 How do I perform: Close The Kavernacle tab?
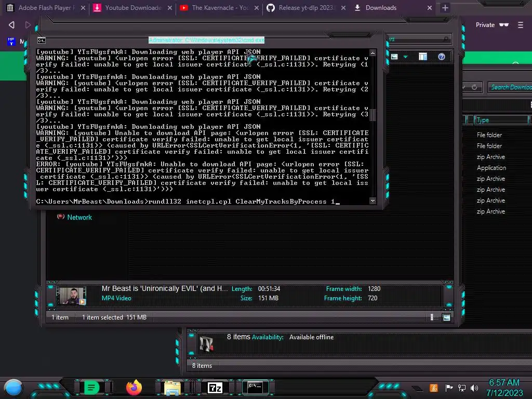pyautogui.click(x=257, y=8)
